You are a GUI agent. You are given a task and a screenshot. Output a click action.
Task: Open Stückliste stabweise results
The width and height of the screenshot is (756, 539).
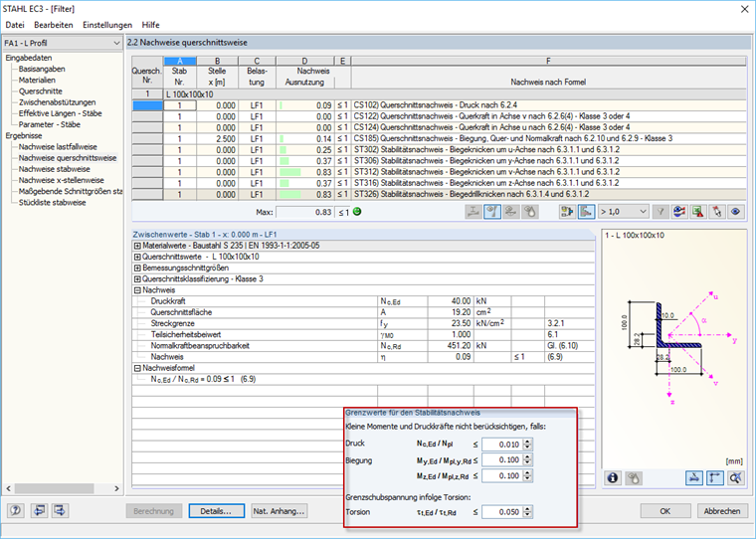tap(53, 203)
